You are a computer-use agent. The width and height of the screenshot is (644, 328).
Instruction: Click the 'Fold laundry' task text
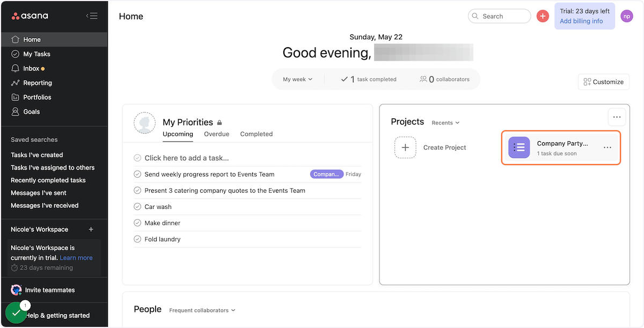(x=163, y=239)
